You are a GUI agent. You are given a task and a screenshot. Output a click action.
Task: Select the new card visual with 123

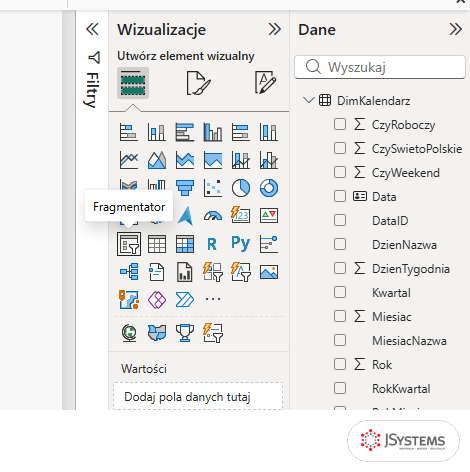241,215
